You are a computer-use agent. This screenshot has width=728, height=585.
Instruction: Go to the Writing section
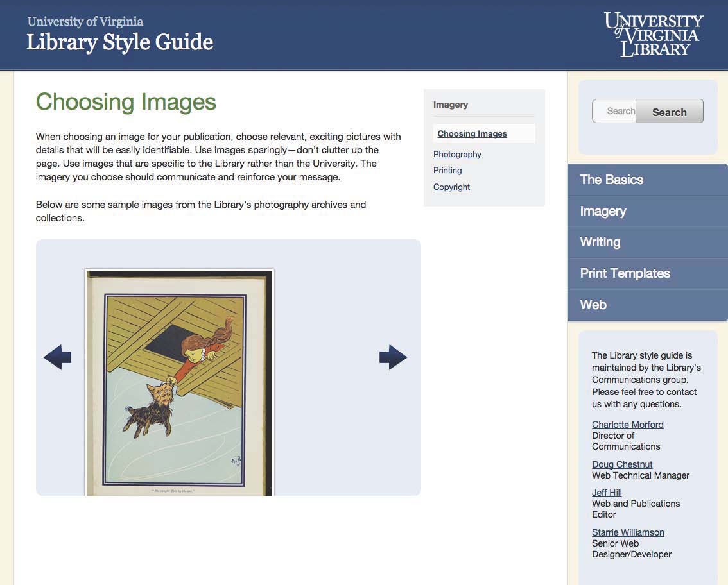tap(600, 242)
